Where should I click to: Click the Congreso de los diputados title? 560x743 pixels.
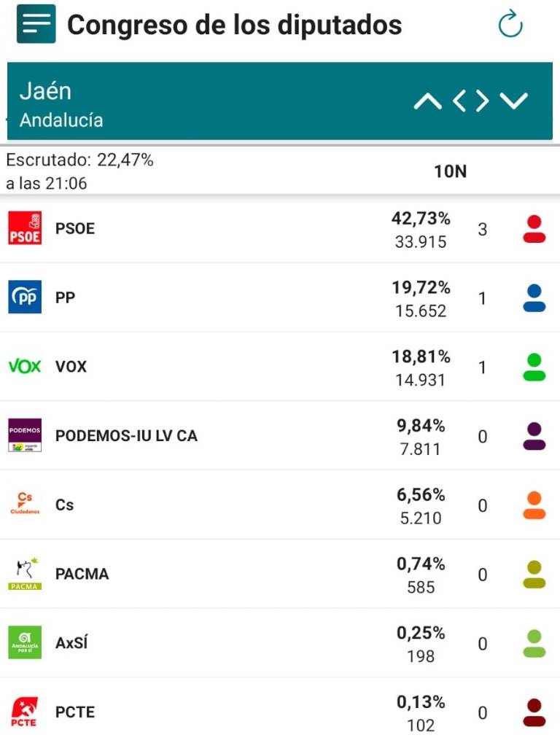[235, 25]
